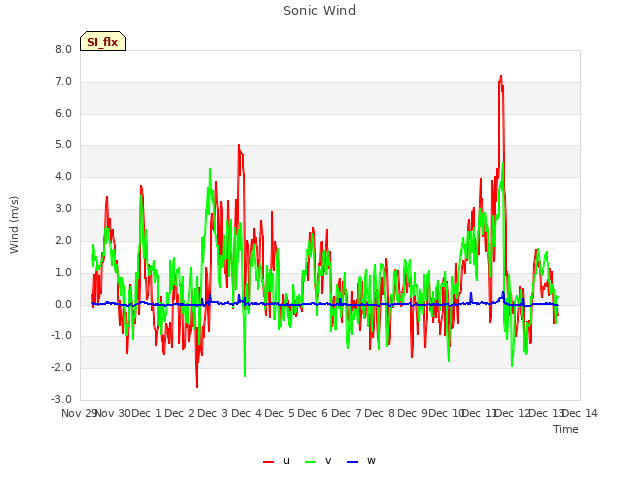Click the Dec 1 x-axis date label
640x480 pixels.
point(147,413)
